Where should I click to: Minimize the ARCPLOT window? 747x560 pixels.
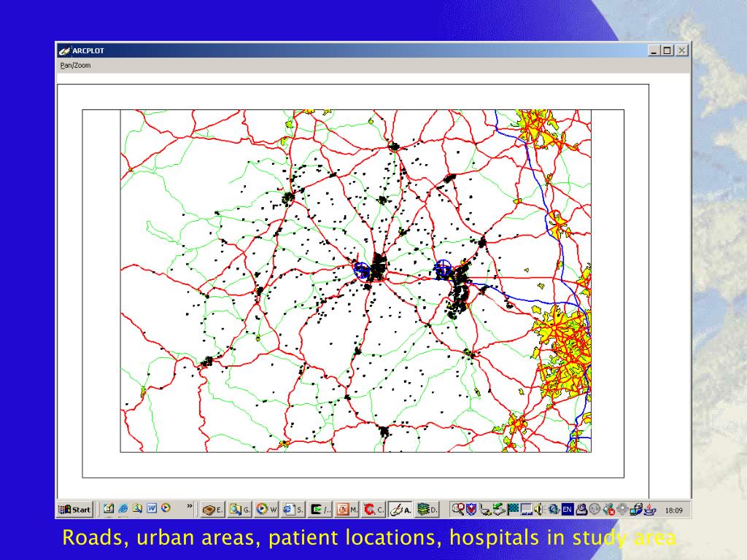(654, 50)
